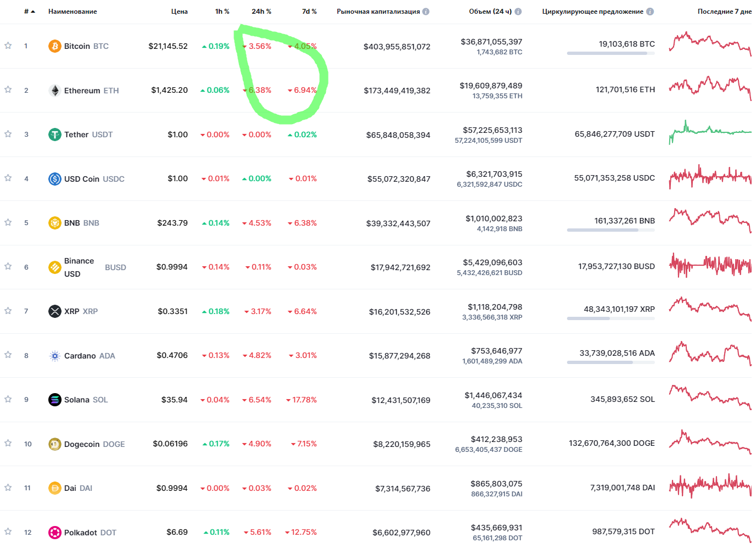The image size is (756, 554).
Task: Click the USD Coin logo
Action: (55, 179)
